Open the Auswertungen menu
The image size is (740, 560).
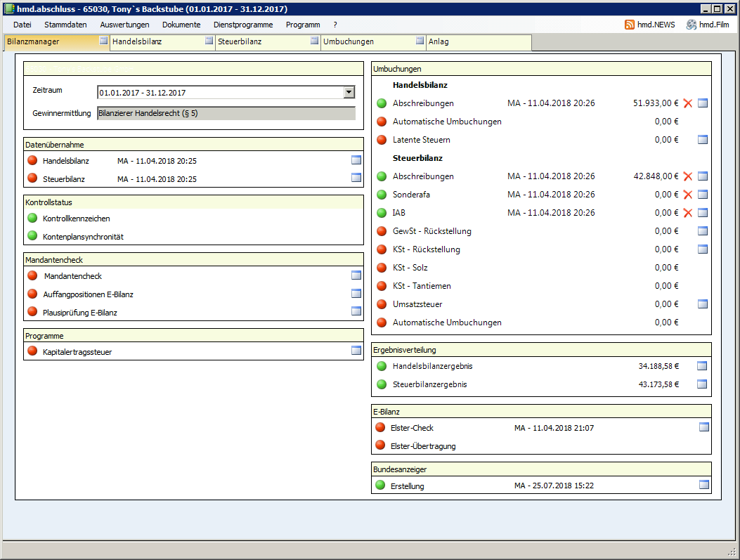tap(124, 25)
